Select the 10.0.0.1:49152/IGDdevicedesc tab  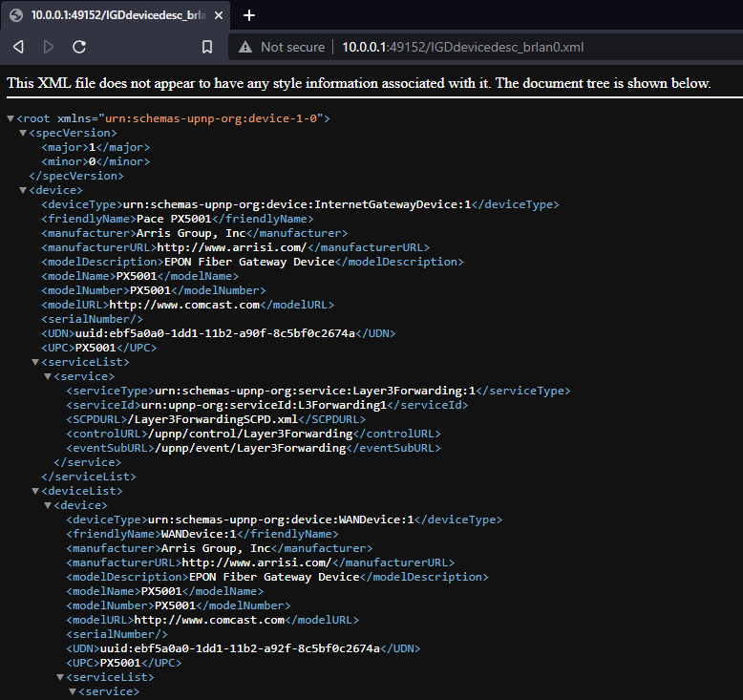[116, 15]
